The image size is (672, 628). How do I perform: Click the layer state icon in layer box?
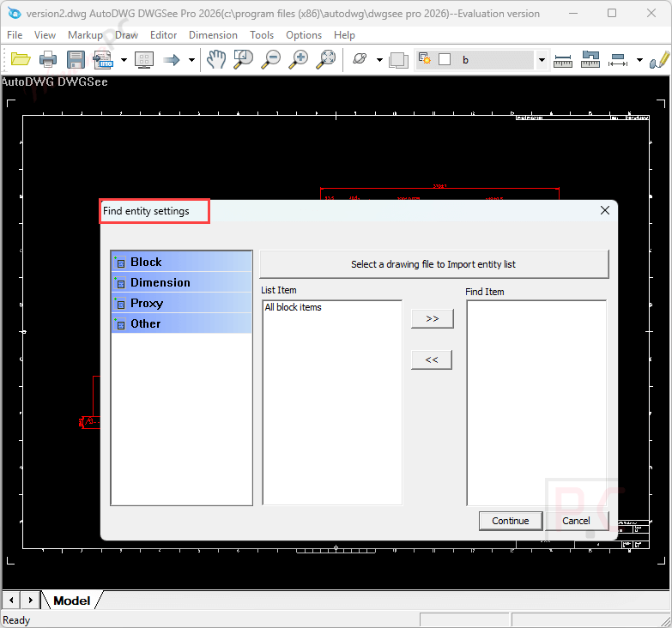click(x=425, y=58)
